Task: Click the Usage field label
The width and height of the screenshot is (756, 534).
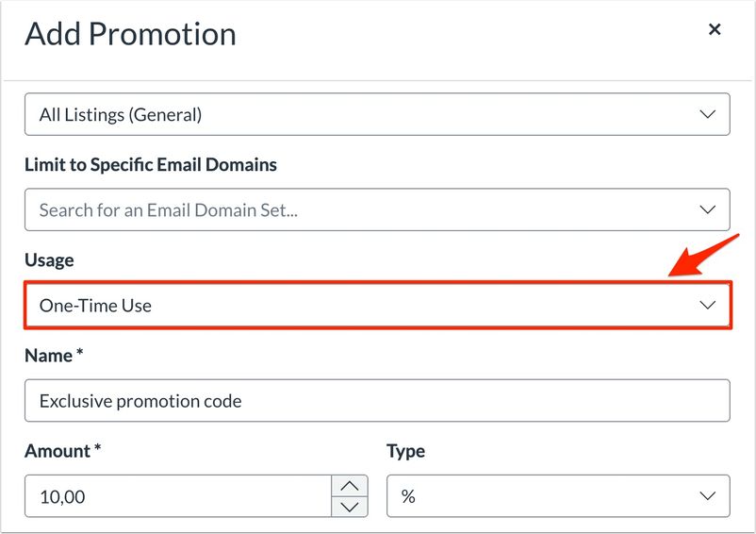Action: pos(49,260)
